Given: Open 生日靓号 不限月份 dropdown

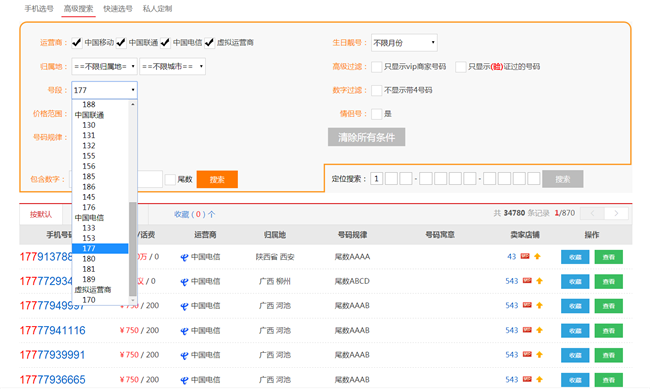Looking at the screenshot, I should tap(404, 43).
